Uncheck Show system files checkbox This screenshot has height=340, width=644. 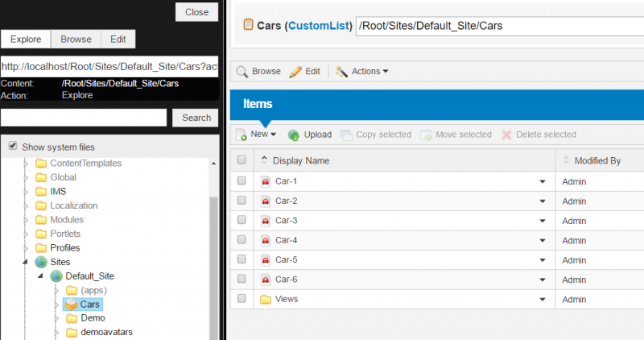click(13, 146)
